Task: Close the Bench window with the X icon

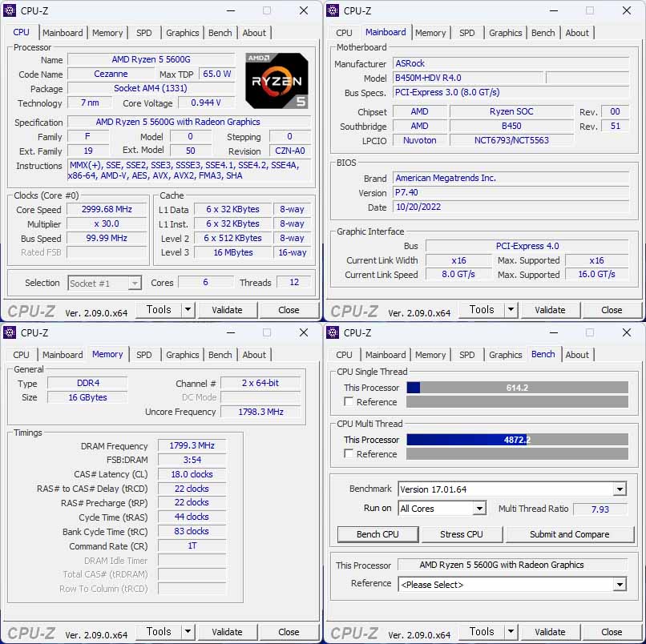Action: 626,332
